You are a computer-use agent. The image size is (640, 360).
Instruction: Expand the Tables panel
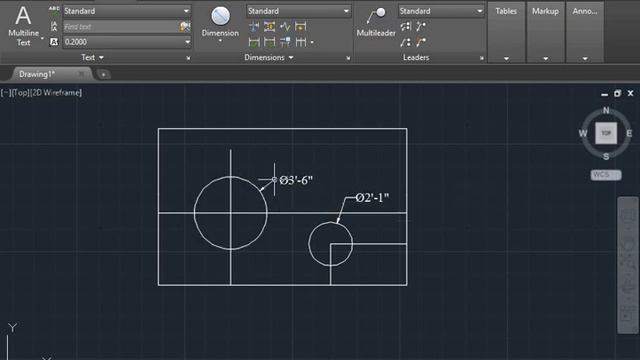pyautogui.click(x=506, y=59)
